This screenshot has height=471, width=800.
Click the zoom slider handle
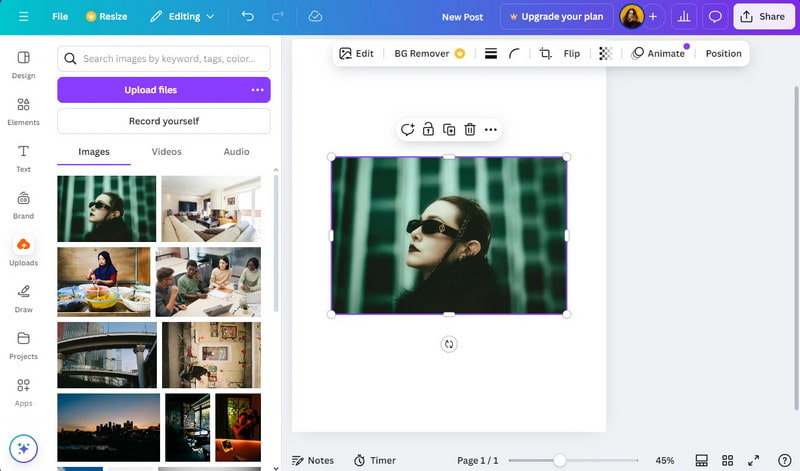click(x=560, y=460)
